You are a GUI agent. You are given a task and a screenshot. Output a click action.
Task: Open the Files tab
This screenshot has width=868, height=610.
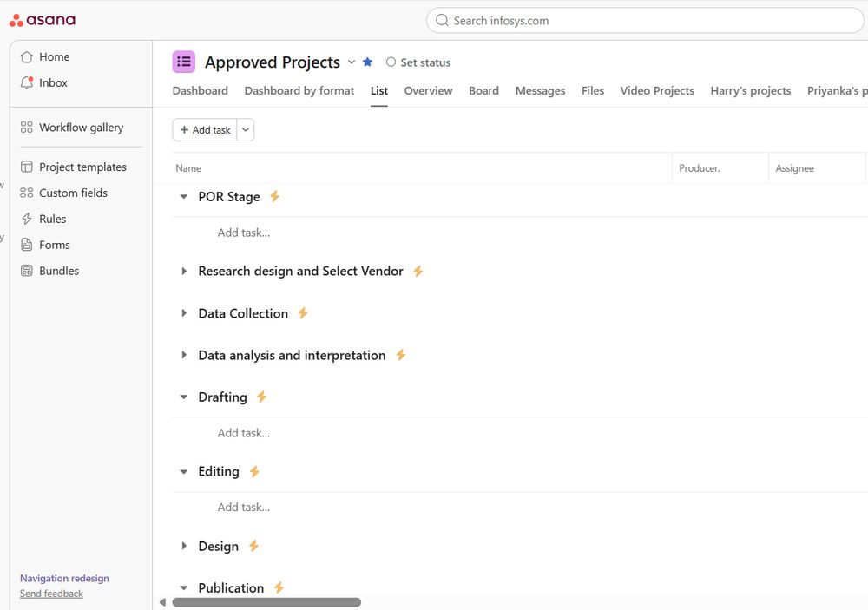[593, 91]
